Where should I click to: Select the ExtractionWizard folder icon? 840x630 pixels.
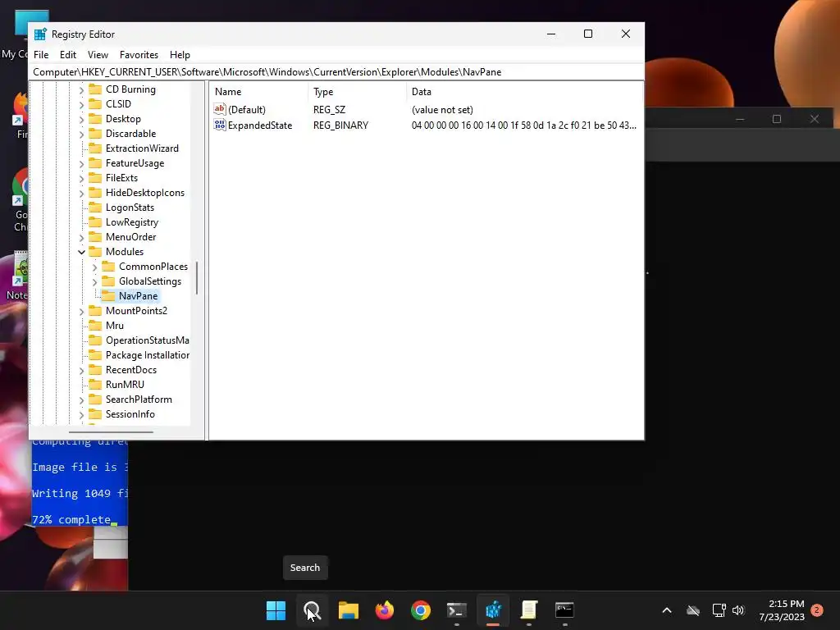[95, 148]
